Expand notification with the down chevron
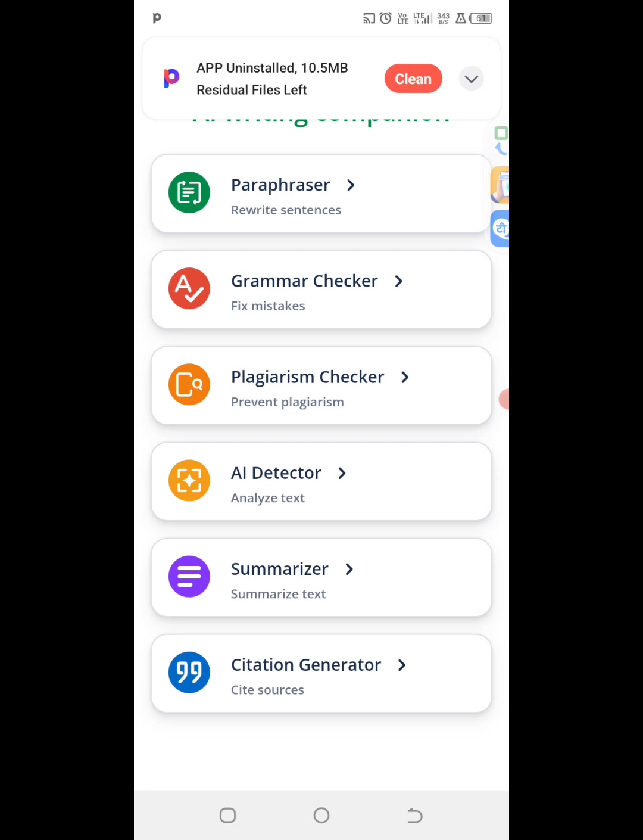 (471, 79)
